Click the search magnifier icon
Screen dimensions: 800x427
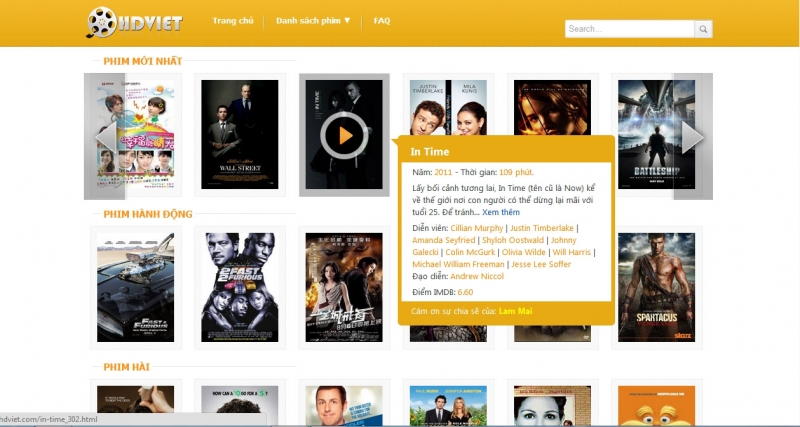pyautogui.click(x=704, y=29)
